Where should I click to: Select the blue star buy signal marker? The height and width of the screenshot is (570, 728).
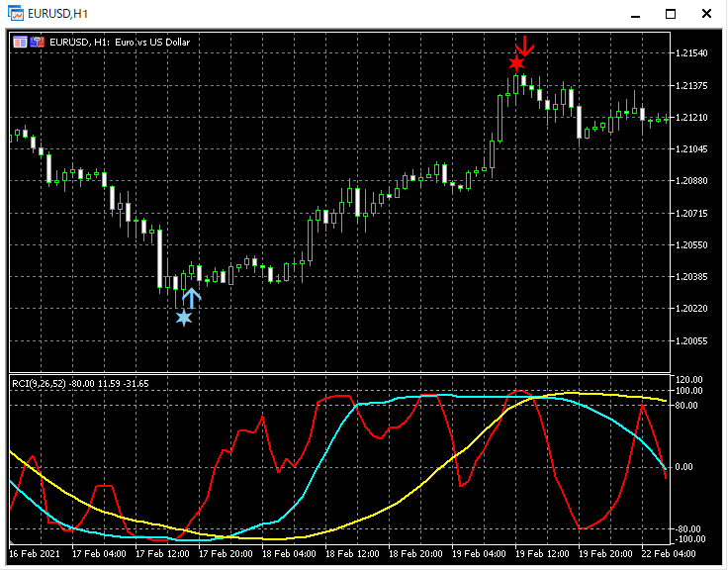pos(184,318)
